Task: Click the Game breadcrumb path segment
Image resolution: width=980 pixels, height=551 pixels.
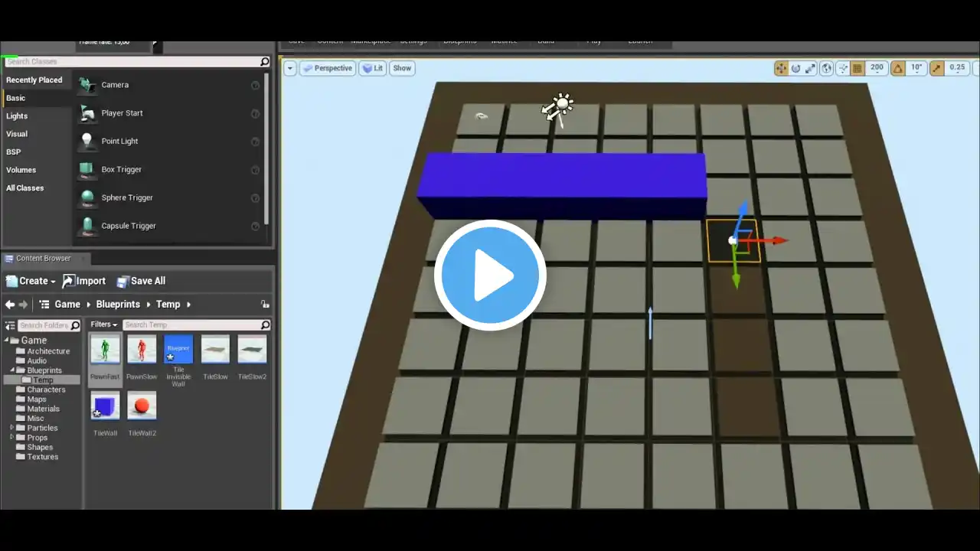Action: [x=67, y=305]
